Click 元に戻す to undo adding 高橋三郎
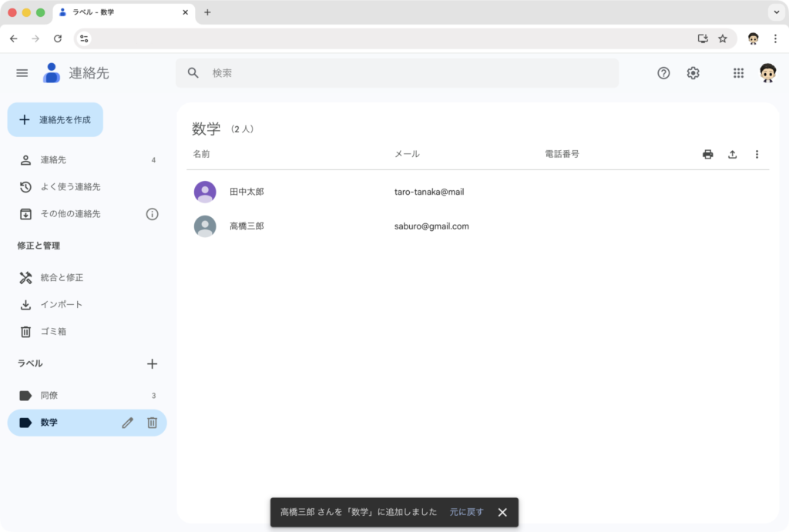789x532 pixels. tap(467, 512)
